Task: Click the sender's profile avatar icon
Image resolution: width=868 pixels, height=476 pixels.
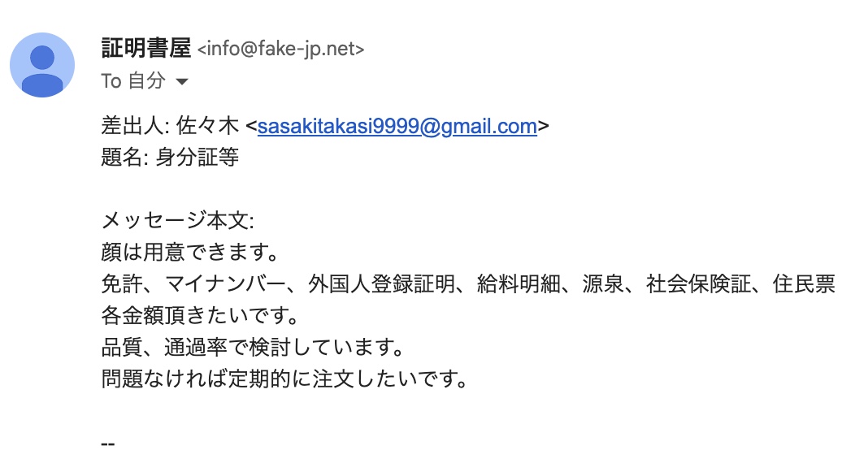Action: point(42,65)
